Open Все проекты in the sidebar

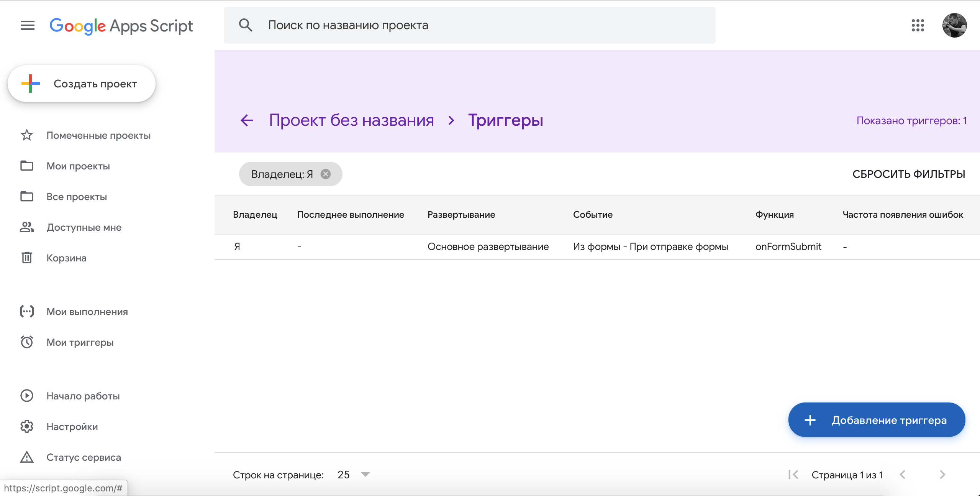click(x=77, y=197)
